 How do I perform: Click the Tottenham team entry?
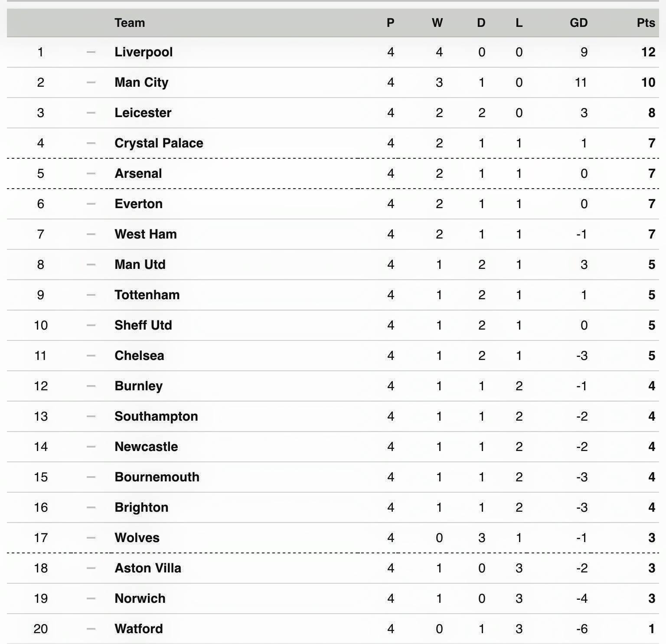pos(147,295)
